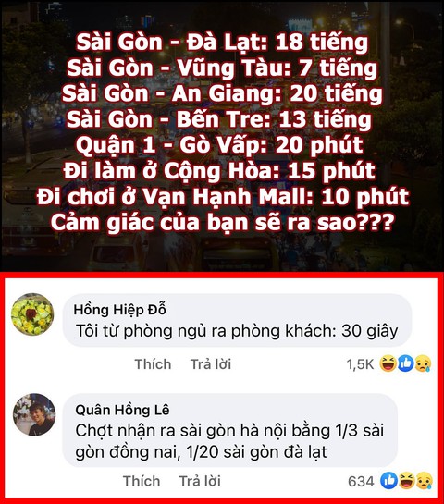This screenshot has height=504, width=444.
Task: Like Hồng Hiệp Đỗ's comment with Thích
Action: pos(153,364)
